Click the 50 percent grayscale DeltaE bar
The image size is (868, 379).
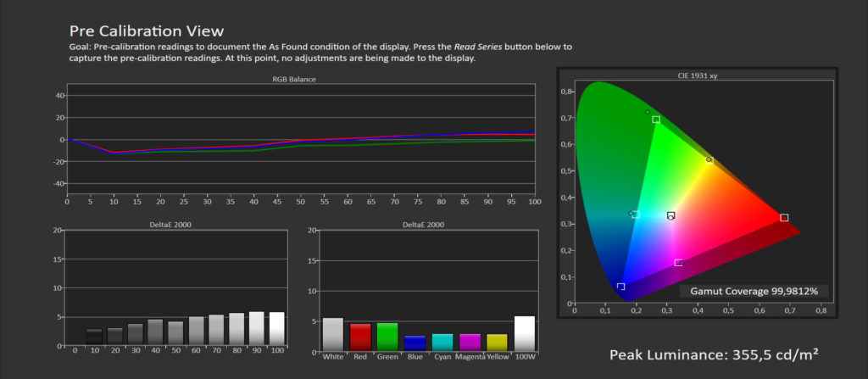click(x=175, y=334)
